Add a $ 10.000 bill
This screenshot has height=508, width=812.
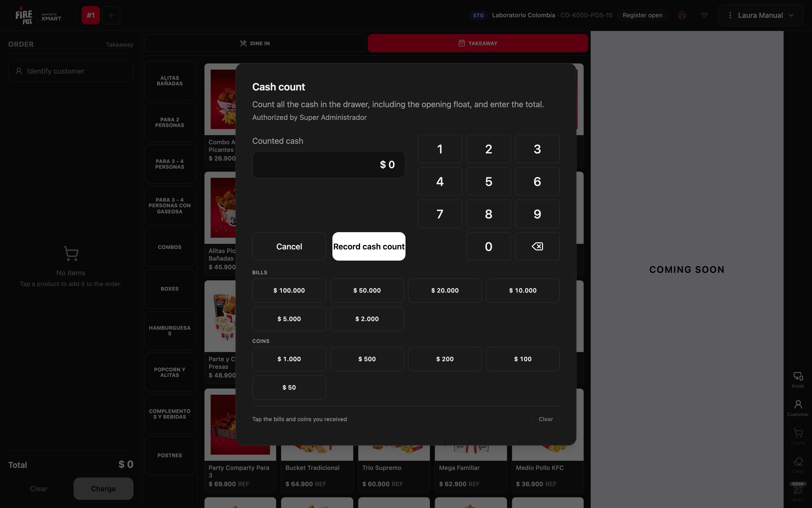point(523,291)
